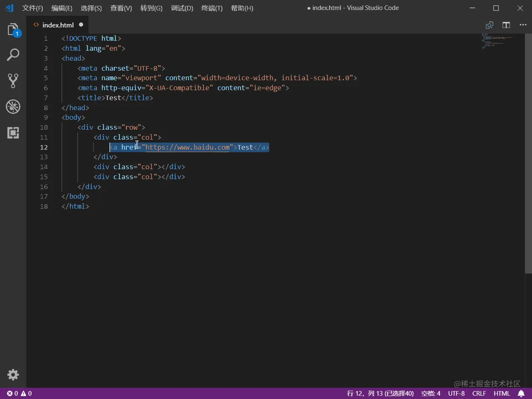Open the 调试(D) menu
This screenshot has width=532, height=399.
tap(182, 8)
